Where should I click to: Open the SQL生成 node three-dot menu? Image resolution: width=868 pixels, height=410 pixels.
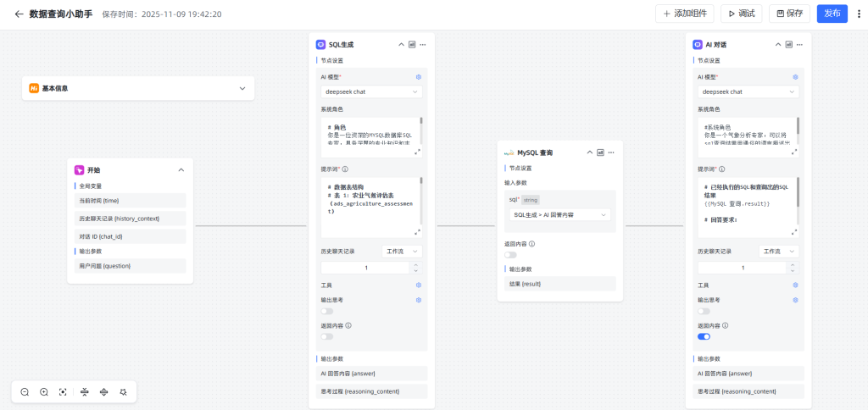click(x=423, y=45)
